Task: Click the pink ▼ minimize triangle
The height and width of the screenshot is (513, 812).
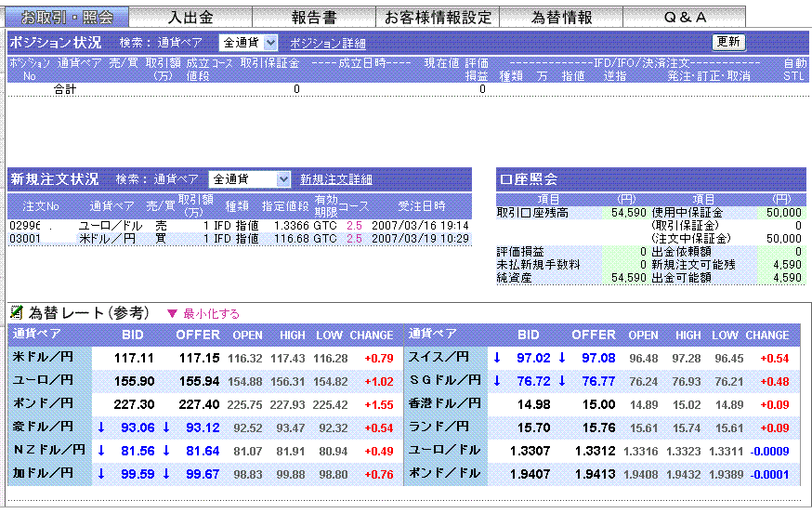Action: 172,314
